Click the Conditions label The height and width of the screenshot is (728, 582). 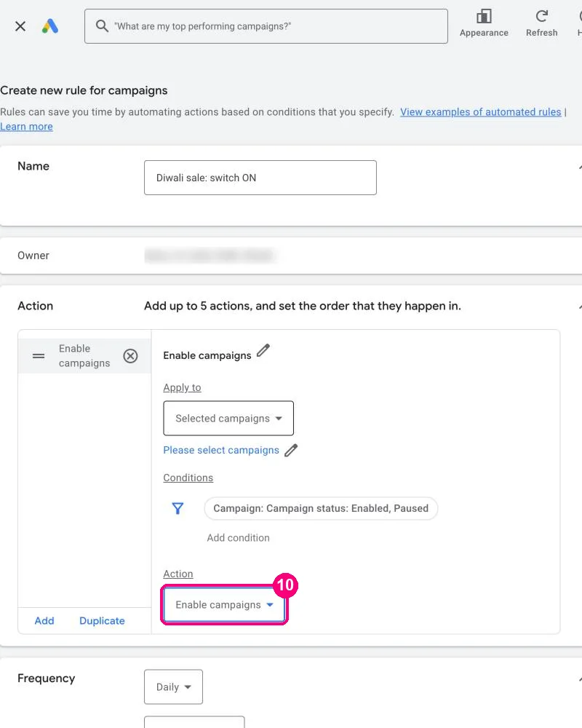click(x=188, y=478)
